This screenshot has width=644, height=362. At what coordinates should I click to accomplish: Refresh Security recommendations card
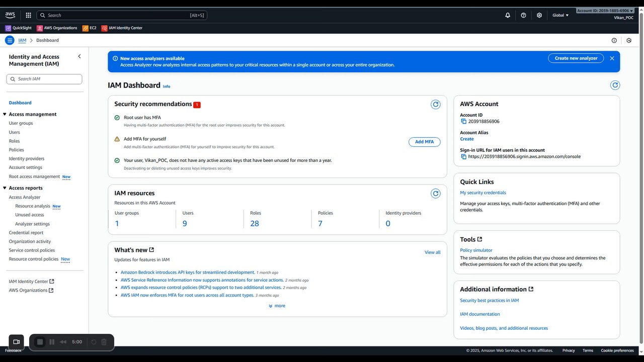[x=436, y=104]
